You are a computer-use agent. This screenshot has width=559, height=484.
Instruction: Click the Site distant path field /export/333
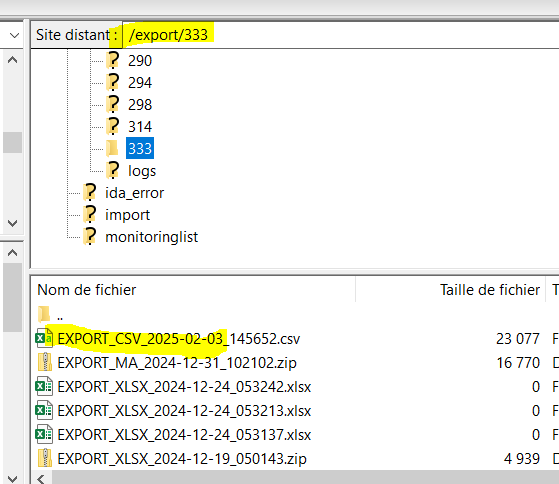pos(340,35)
